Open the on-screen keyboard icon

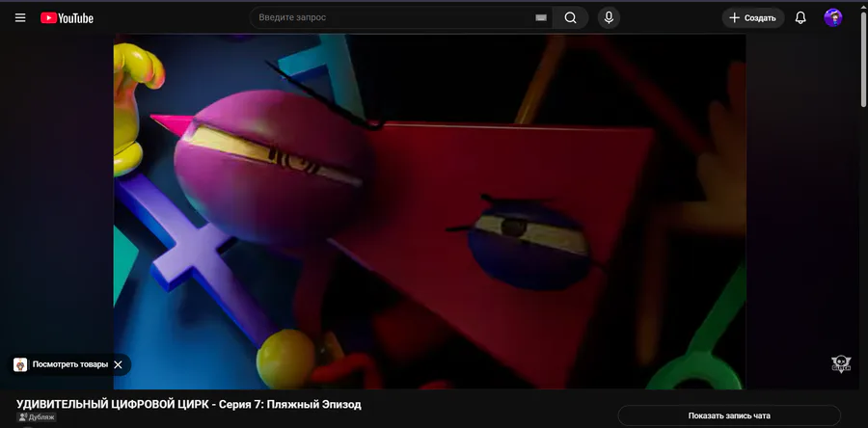coord(541,17)
